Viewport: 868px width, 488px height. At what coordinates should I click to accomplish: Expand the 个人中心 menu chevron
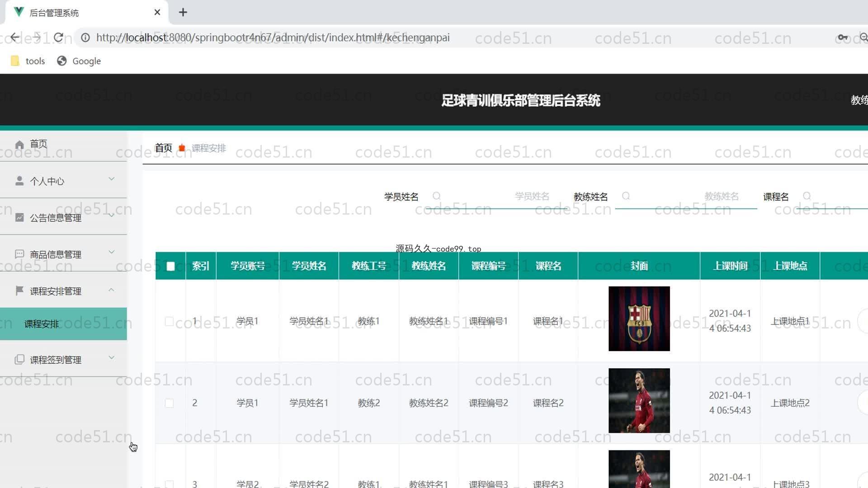[x=111, y=179]
